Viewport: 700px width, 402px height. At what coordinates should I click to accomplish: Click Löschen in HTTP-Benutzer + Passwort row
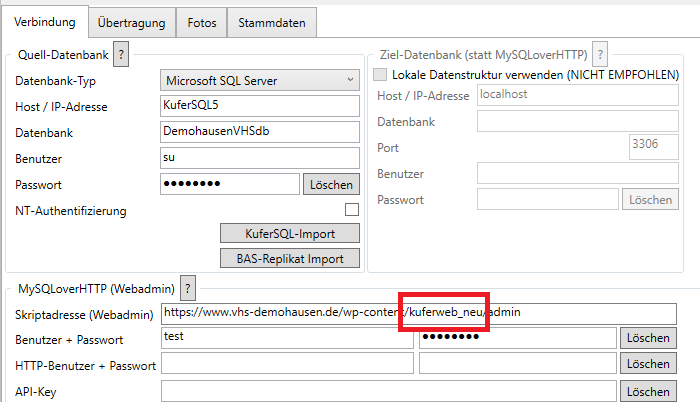648,364
